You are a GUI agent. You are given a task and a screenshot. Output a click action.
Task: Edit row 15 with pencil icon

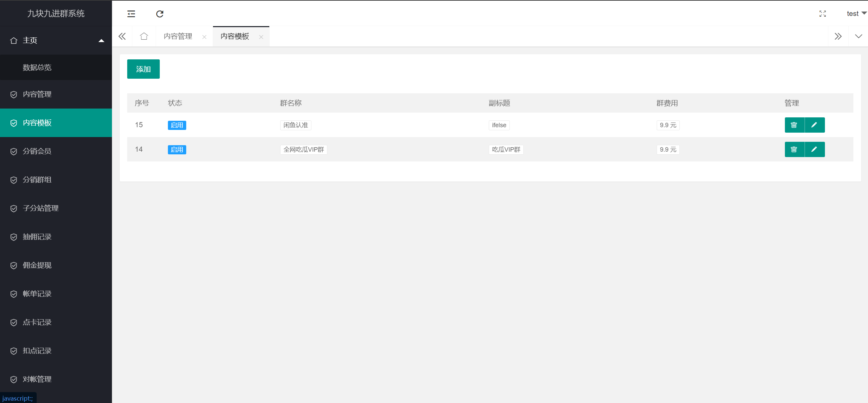[x=814, y=125]
